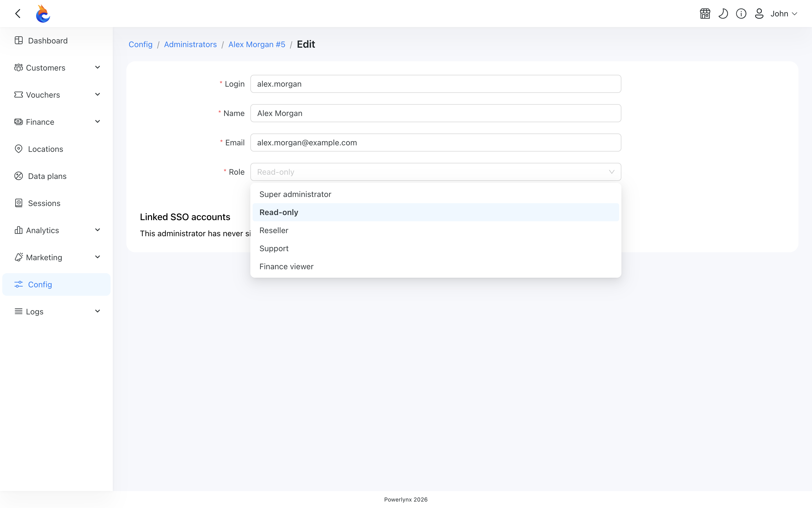Expand the Vouchers menu chevron
This screenshot has width=812, height=508.
pyautogui.click(x=98, y=95)
